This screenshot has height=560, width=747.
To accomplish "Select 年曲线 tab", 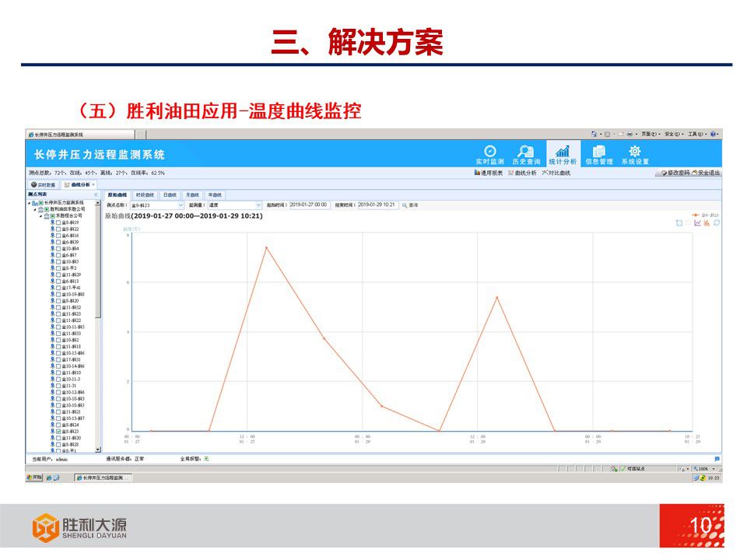I will pos(215,195).
